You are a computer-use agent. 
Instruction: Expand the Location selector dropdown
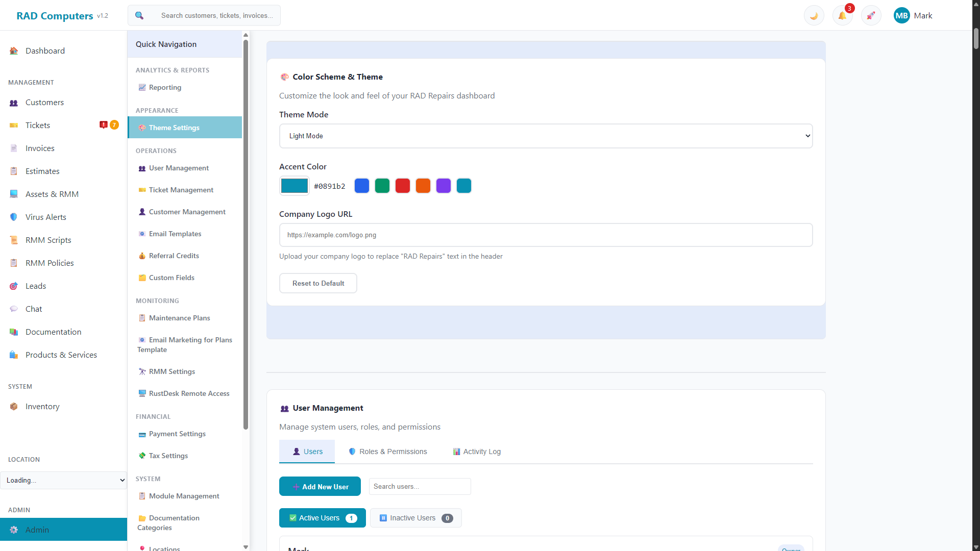[x=63, y=481]
